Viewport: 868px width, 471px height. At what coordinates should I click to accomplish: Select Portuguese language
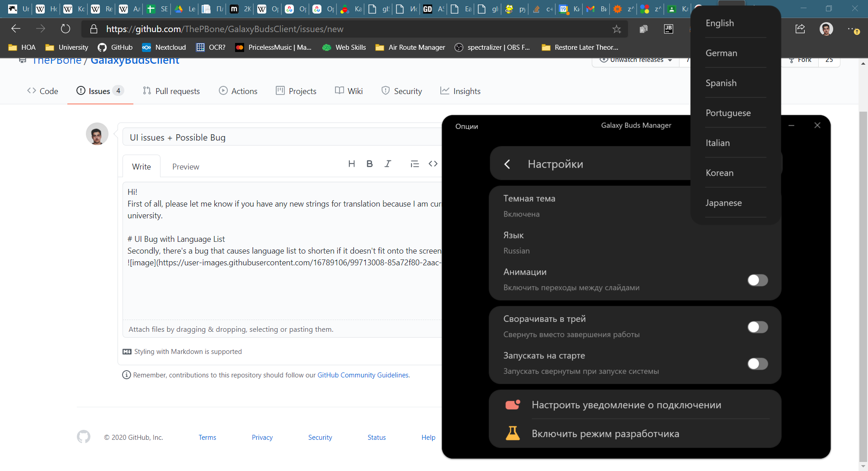736,113
